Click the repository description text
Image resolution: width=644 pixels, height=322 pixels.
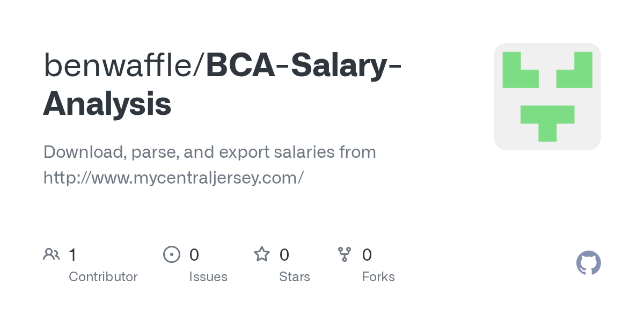tap(210, 165)
